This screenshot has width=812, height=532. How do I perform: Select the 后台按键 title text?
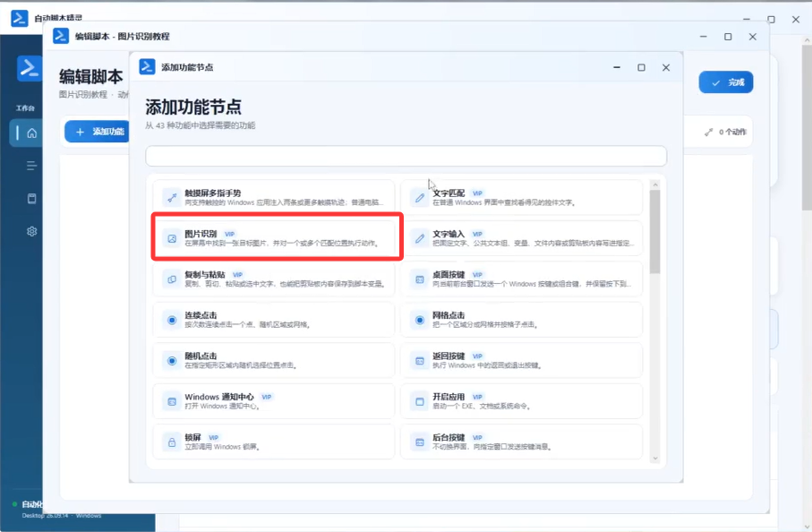tap(449, 438)
